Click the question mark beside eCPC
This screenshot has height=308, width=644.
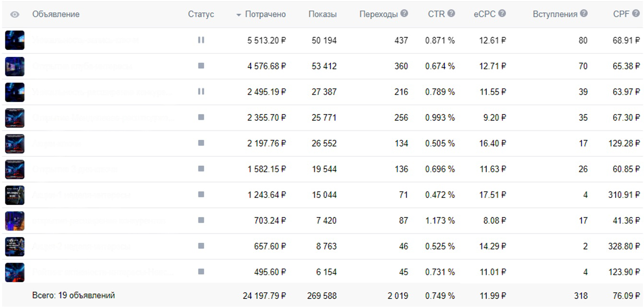pos(502,14)
